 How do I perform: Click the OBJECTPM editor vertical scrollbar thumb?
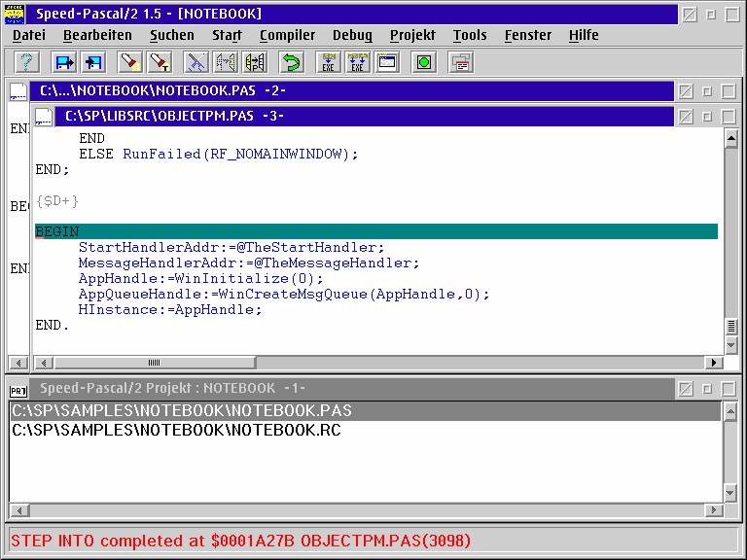pyautogui.click(x=731, y=327)
